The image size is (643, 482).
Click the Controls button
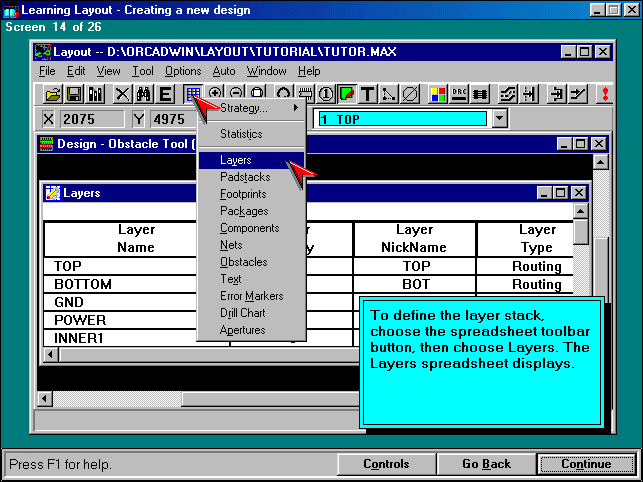coord(386,464)
